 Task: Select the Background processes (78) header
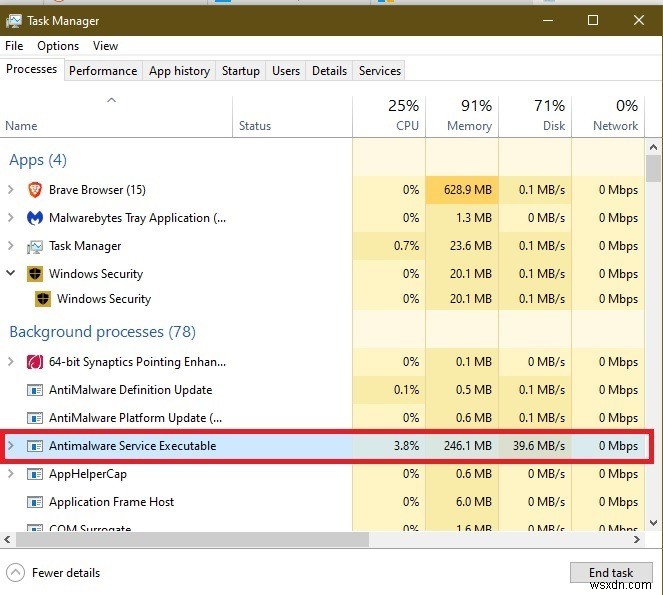[103, 332]
